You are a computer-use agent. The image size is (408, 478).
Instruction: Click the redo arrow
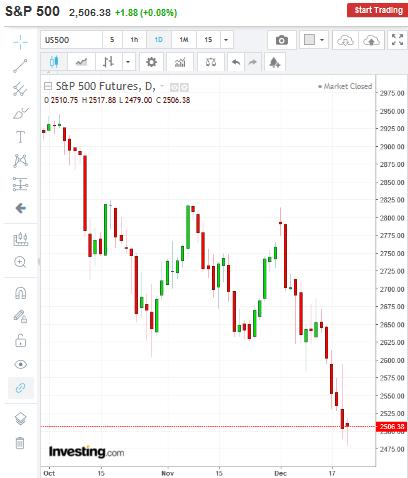pos(253,62)
